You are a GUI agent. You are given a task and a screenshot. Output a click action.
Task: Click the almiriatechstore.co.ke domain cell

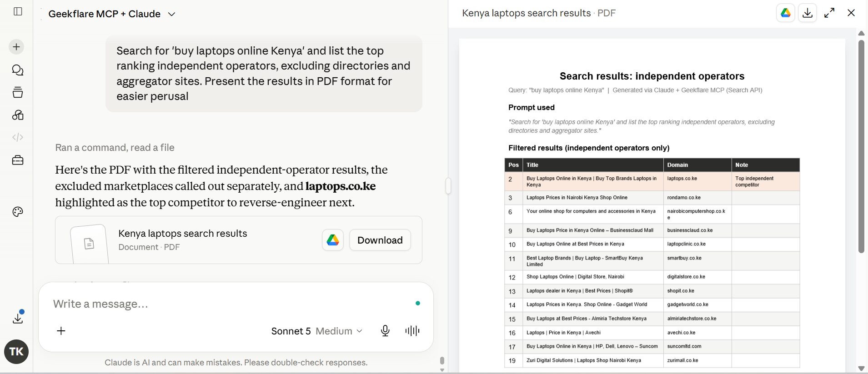(x=697, y=319)
